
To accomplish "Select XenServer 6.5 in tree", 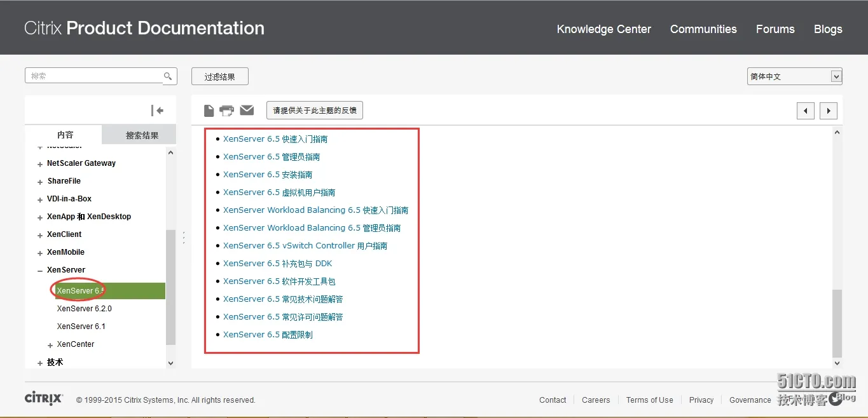I will (x=109, y=291).
